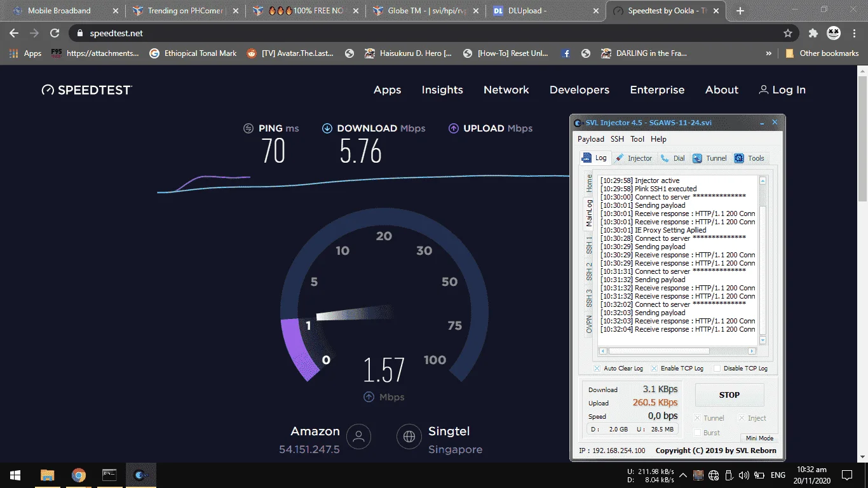Screen dimensions: 868x488
Task: Open the command prompt taskbar icon
Action: [109, 475]
